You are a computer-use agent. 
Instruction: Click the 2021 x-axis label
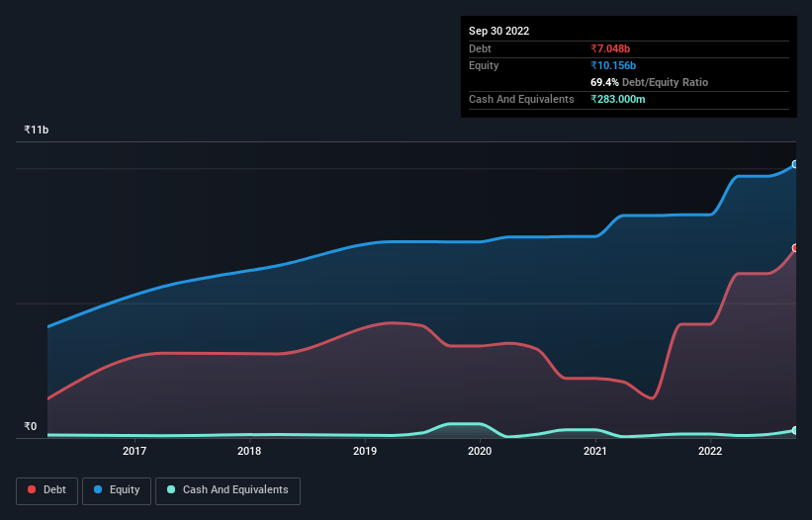(595, 451)
